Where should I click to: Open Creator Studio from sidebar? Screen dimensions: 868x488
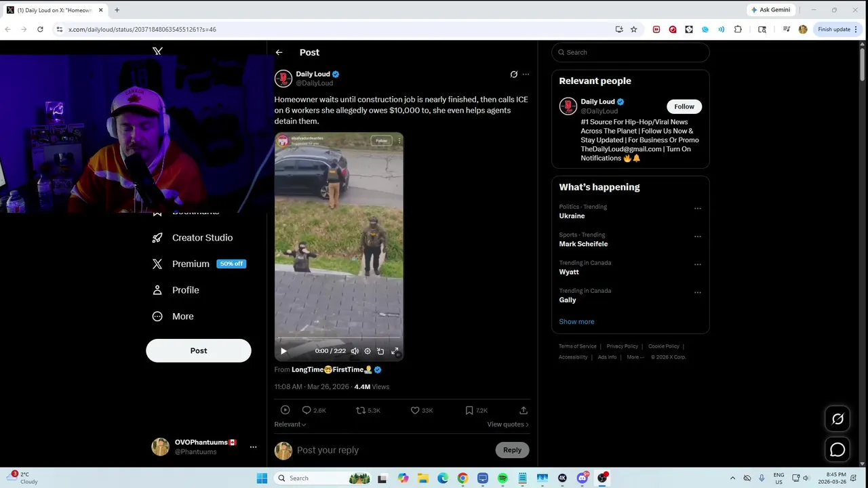(193, 238)
